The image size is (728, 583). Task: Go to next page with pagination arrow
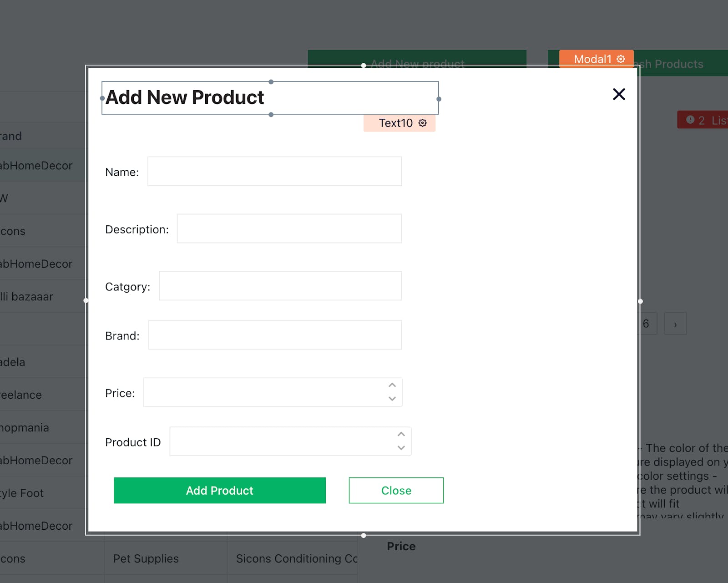(x=675, y=324)
